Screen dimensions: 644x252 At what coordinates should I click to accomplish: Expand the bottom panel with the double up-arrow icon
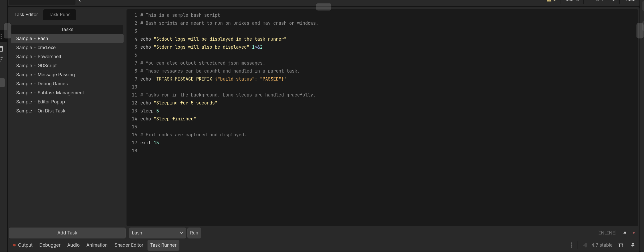point(621,245)
